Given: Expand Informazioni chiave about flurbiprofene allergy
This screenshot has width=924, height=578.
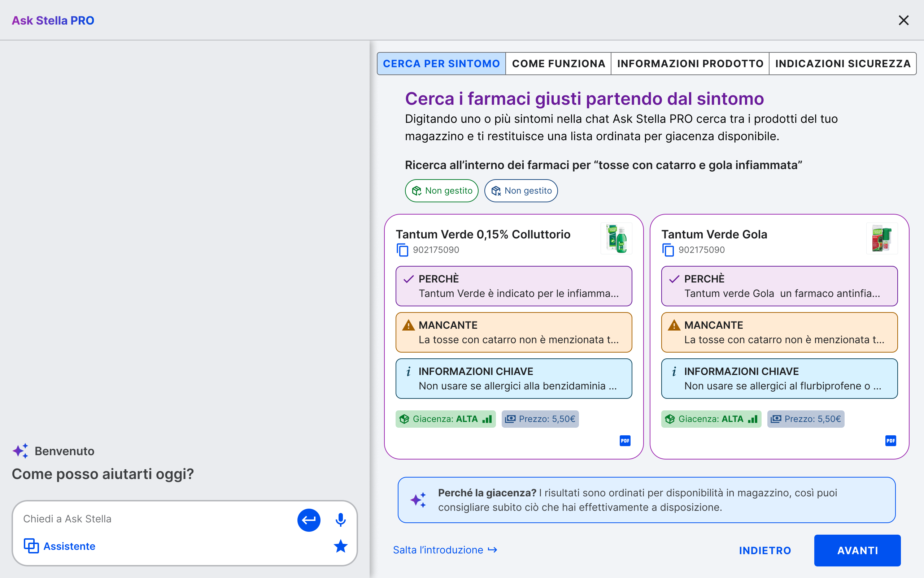Looking at the screenshot, I should [779, 379].
